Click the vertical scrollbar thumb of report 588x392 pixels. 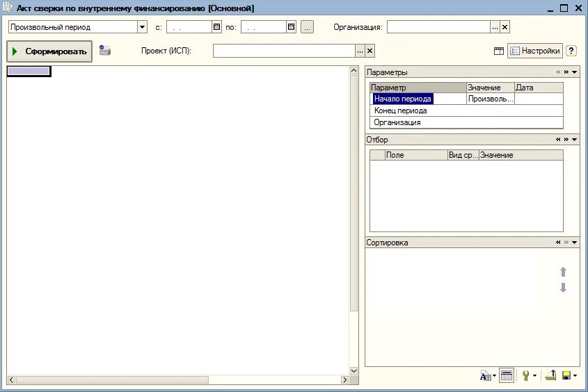pos(353,193)
